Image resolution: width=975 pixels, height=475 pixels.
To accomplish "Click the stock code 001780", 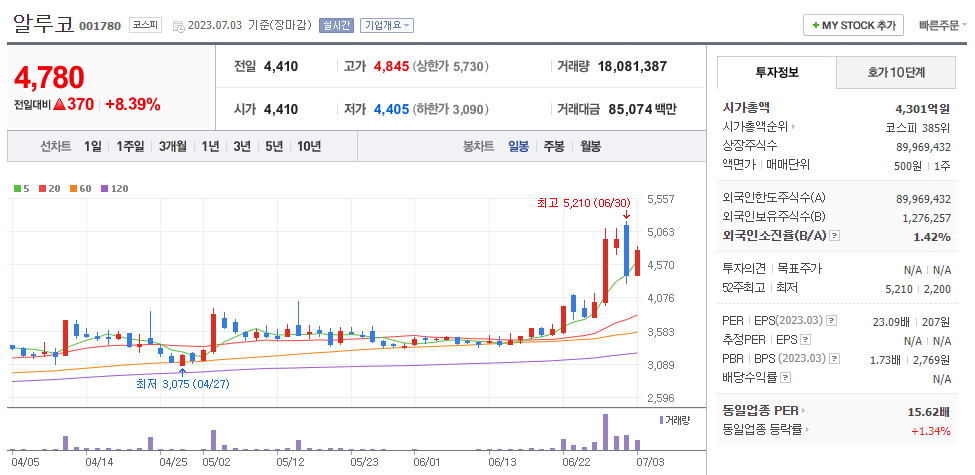I will pyautogui.click(x=100, y=27).
